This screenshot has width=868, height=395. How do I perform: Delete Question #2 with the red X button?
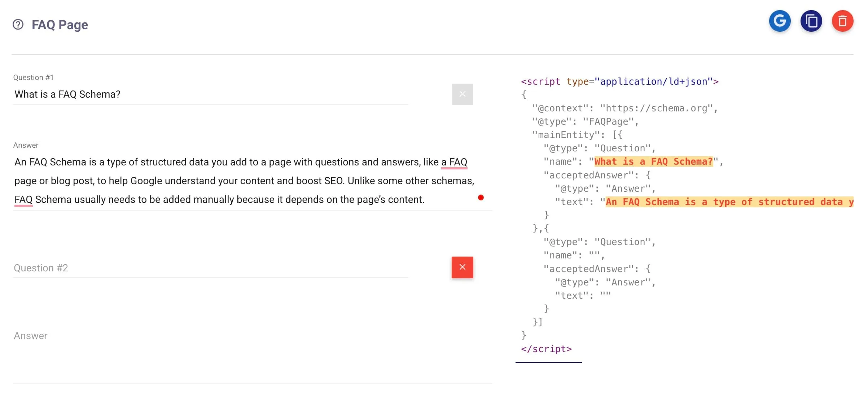click(x=462, y=267)
